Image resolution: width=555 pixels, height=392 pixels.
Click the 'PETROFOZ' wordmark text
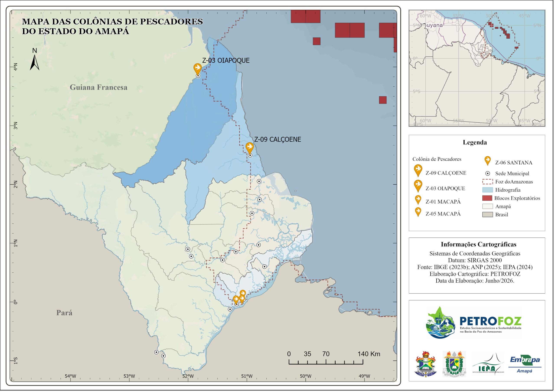point(491,322)
